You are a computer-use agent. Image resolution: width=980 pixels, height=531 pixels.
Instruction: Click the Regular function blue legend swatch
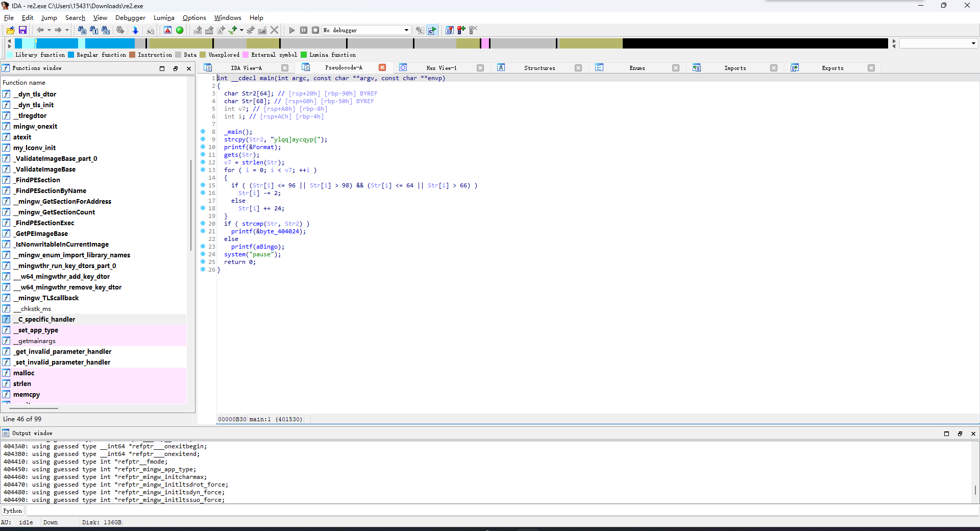pyautogui.click(x=71, y=55)
